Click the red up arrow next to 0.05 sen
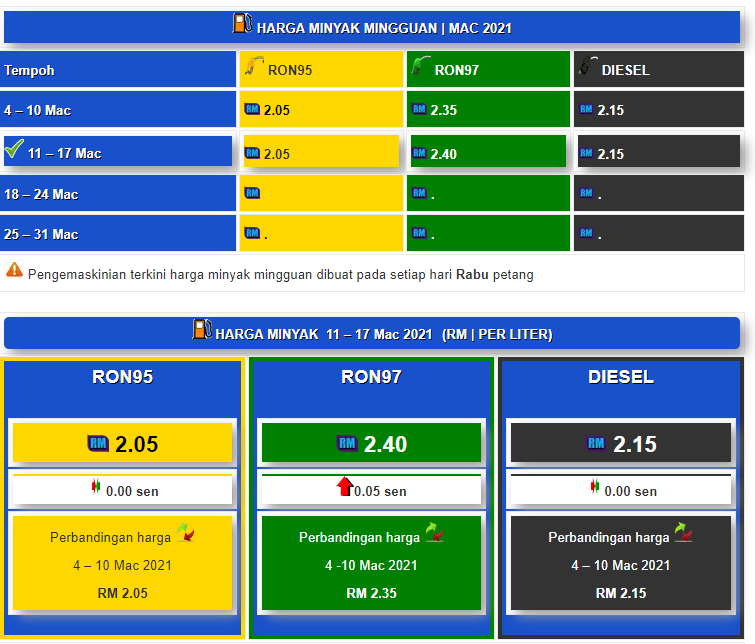The image size is (755, 644). click(345, 488)
